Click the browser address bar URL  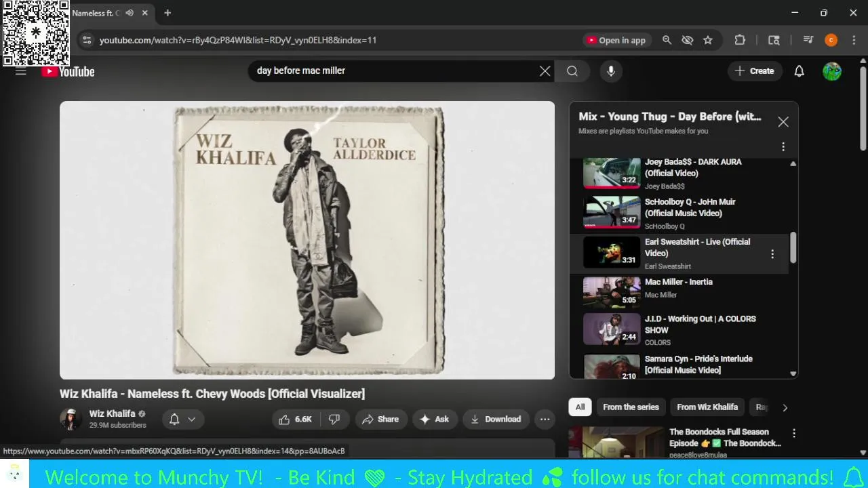tap(238, 40)
